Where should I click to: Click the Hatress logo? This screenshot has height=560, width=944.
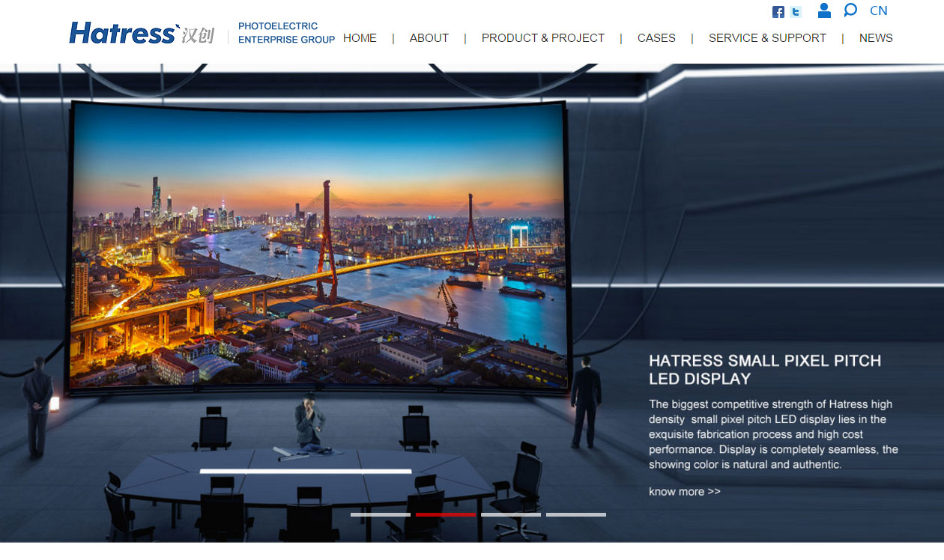pyautogui.click(x=142, y=34)
